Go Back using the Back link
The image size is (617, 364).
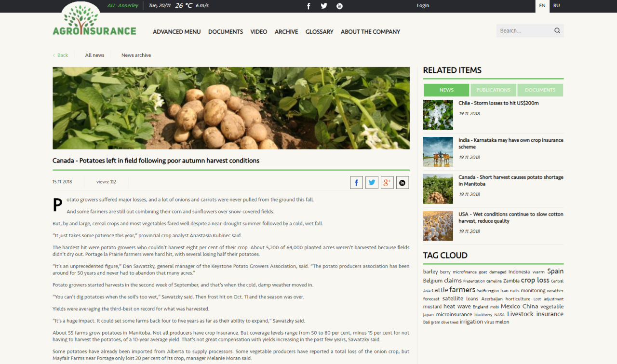point(61,55)
